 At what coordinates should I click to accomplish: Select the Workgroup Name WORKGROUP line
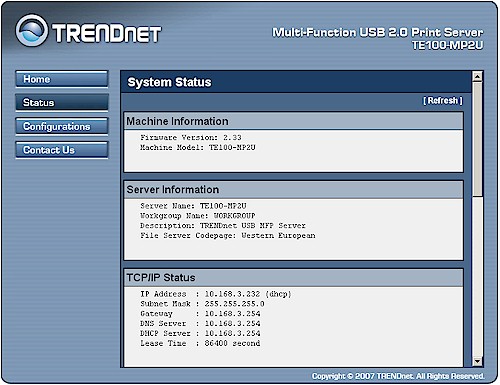(x=198, y=216)
